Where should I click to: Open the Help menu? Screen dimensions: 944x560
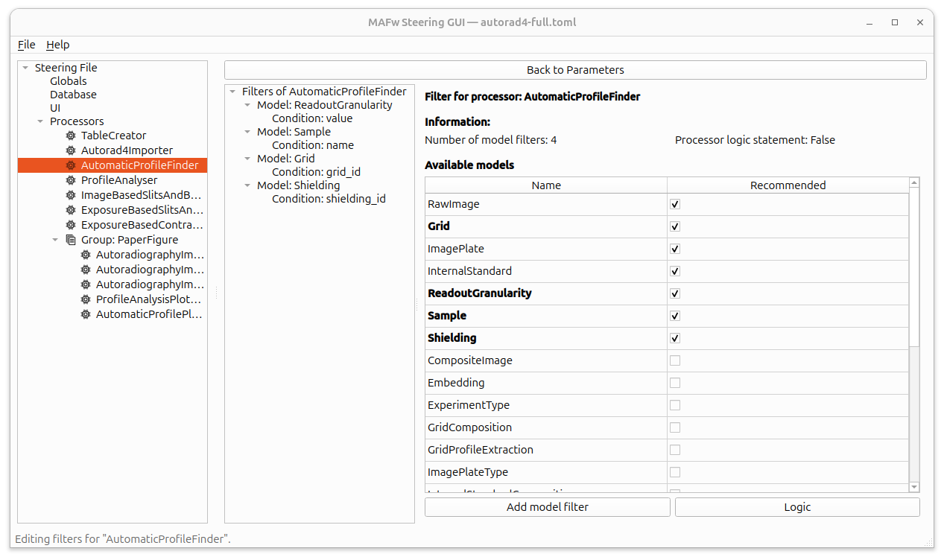point(57,45)
